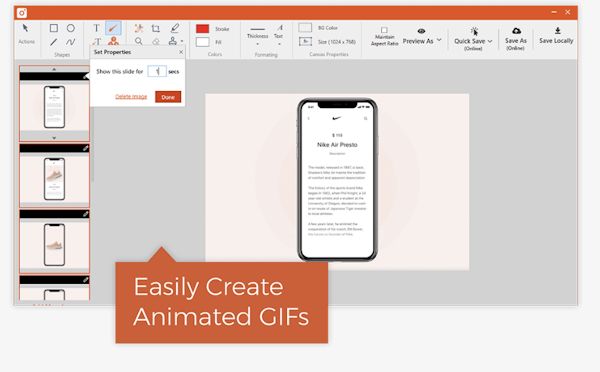Open the Stroke color swatch
This screenshot has width=600, height=372.
click(x=202, y=29)
